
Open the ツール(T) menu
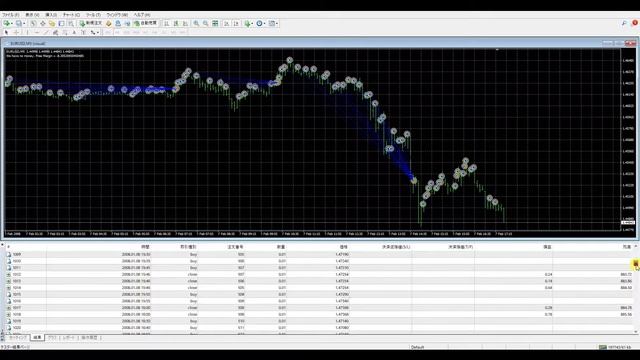point(93,15)
